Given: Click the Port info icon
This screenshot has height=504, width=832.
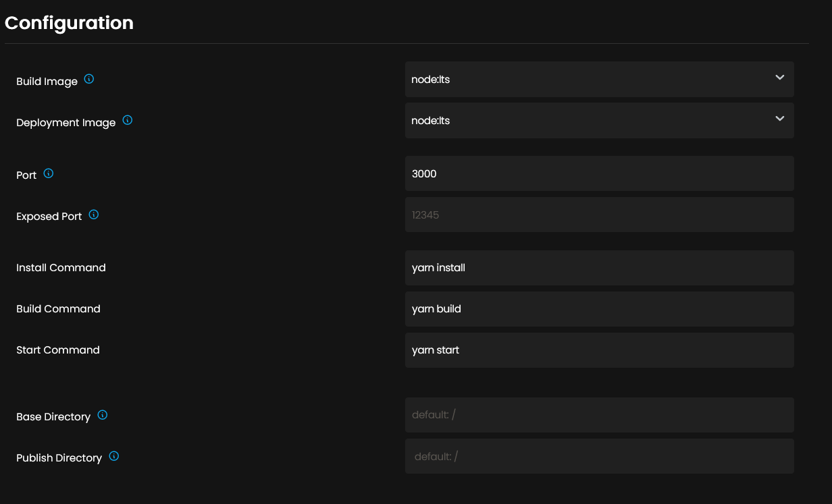Looking at the screenshot, I should click(x=48, y=172).
